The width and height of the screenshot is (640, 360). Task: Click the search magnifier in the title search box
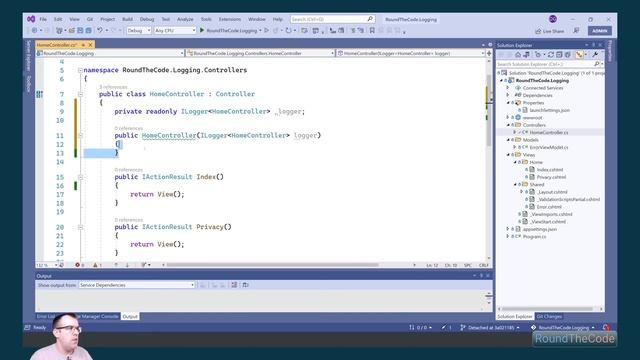(370, 19)
